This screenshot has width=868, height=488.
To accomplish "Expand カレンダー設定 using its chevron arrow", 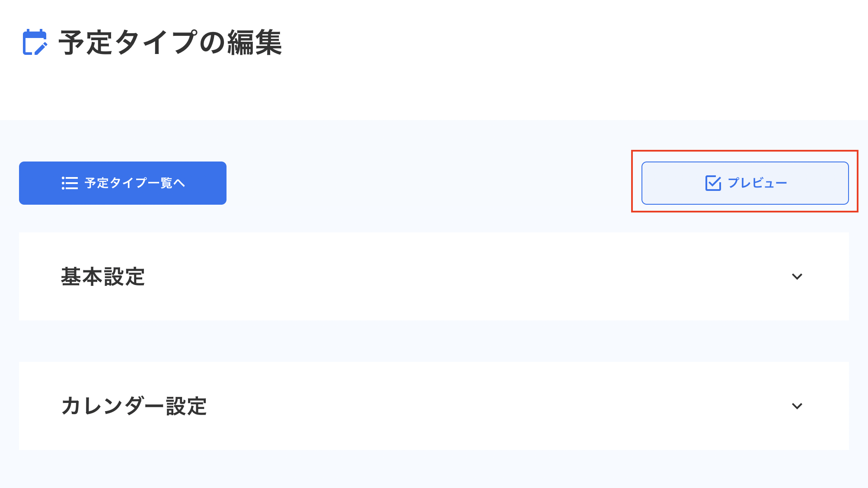I will click(797, 406).
